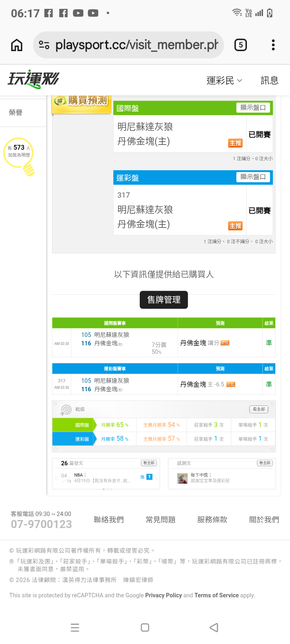The height and width of the screenshot is (644, 290).
Task: Tap Android back triangle navigation button
Action: click(x=214, y=627)
